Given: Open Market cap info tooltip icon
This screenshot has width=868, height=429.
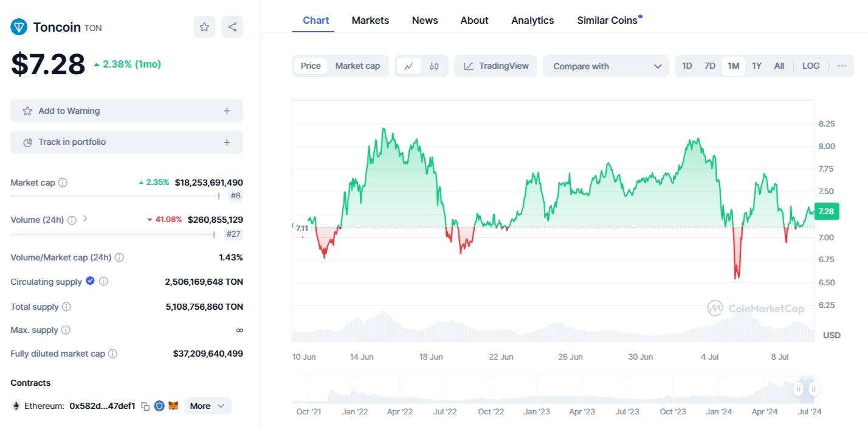Looking at the screenshot, I should [x=63, y=183].
